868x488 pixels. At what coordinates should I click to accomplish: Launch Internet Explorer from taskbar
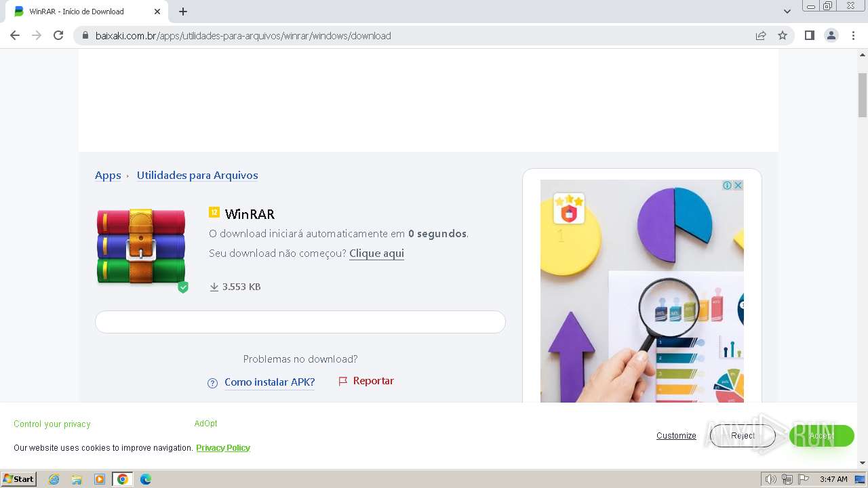[54, 479]
